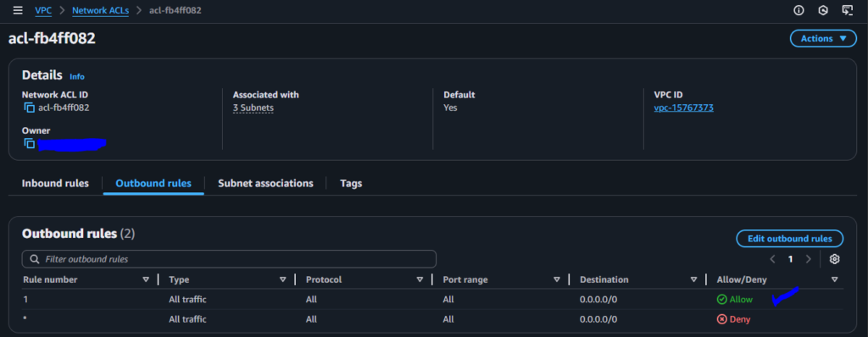
Task: Copy the Network ACL ID acl-fb4ff082
Action: pos(30,108)
